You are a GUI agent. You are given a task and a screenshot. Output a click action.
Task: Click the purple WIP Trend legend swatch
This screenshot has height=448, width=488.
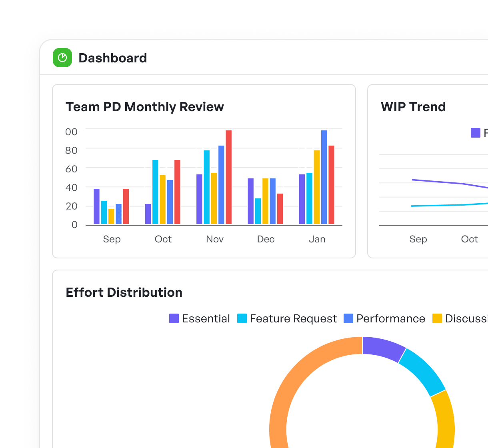pos(476,133)
